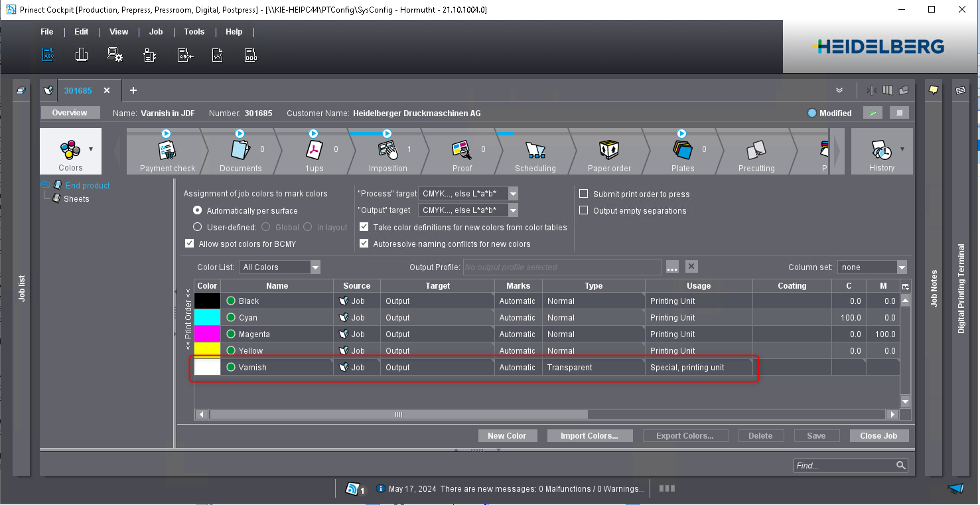This screenshot has width=980, height=505.
Task: Click the Yellow color swatch
Action: tap(208, 350)
